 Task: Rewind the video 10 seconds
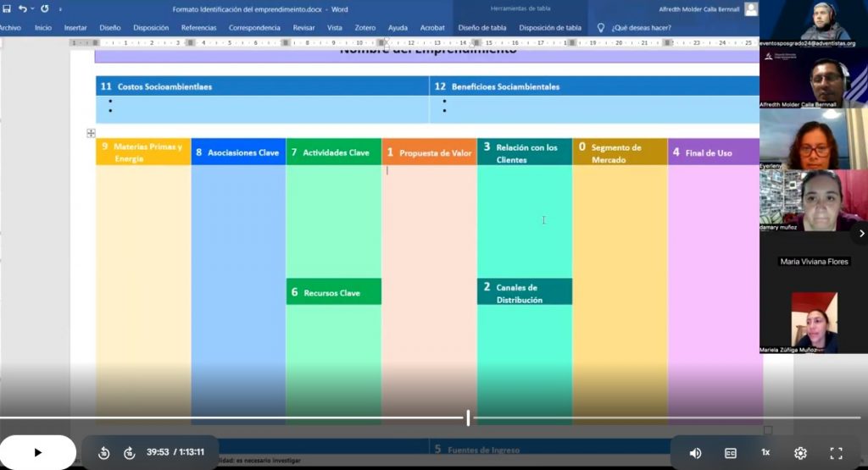103,452
